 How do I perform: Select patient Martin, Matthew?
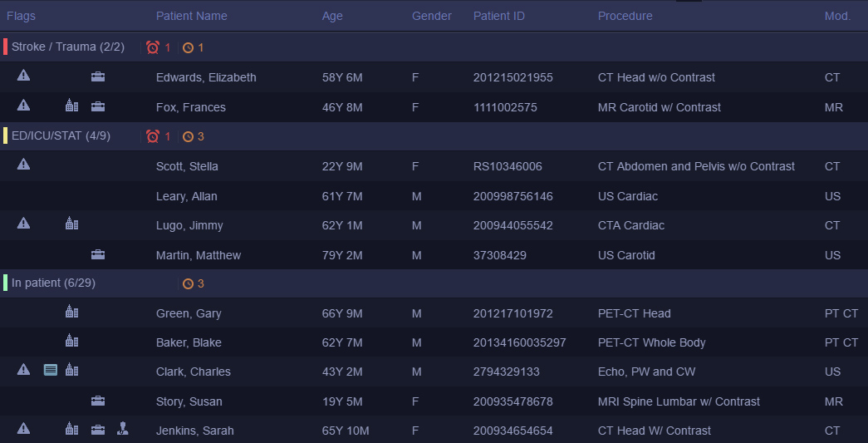coord(199,256)
